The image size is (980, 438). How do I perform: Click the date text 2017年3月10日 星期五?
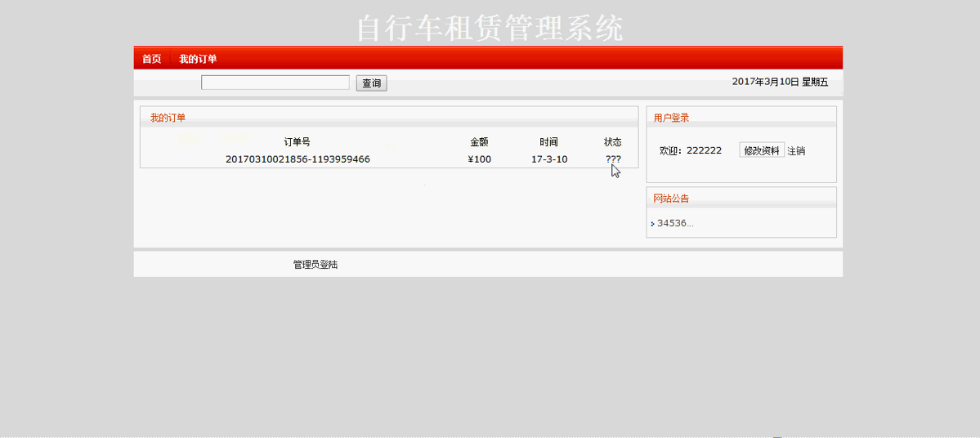coord(780,81)
